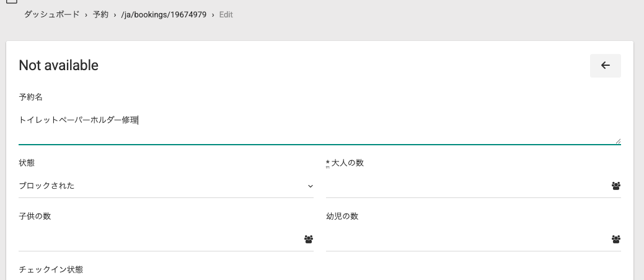Screen dimensions: 644x280
Task: Click people icon in 幼児の数 field
Action: point(615,239)
